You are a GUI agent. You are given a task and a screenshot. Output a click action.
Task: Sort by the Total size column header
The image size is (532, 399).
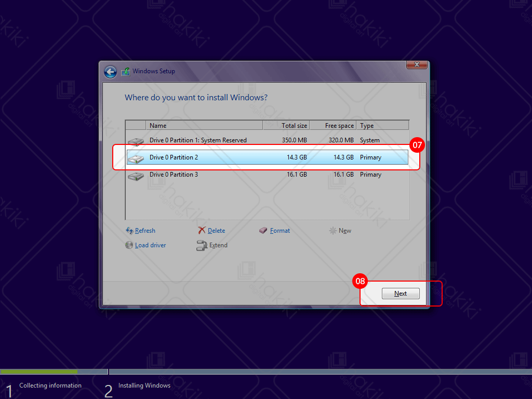coord(286,126)
